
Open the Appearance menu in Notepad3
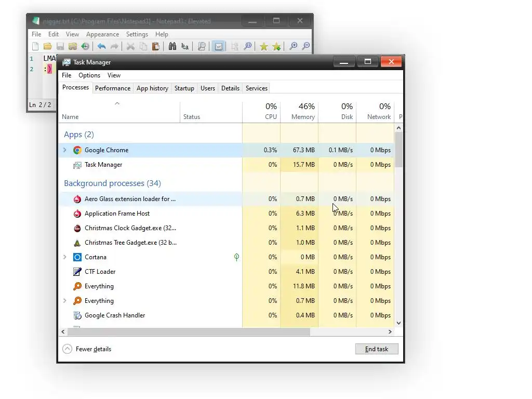tap(102, 34)
